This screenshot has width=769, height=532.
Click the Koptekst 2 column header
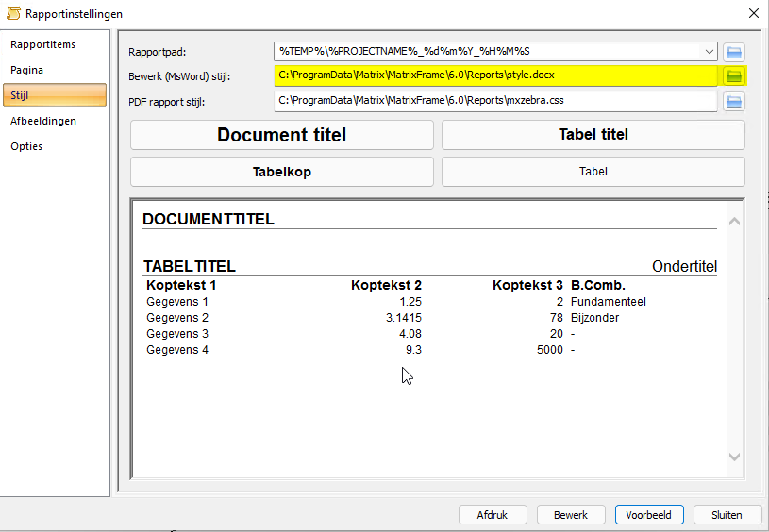pos(387,286)
